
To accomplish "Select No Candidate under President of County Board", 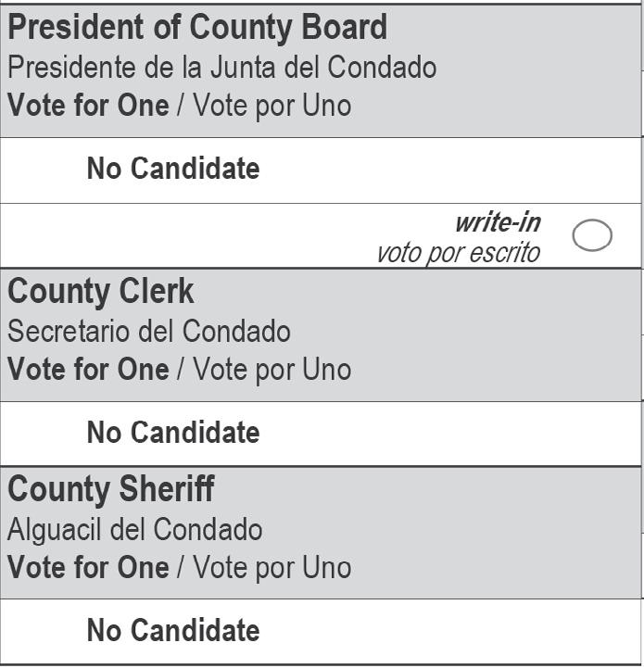I will pyautogui.click(x=173, y=169).
